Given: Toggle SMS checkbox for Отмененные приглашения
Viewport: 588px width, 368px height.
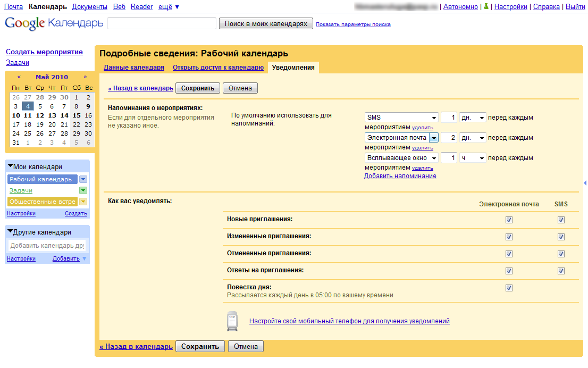Looking at the screenshot, I should (561, 254).
